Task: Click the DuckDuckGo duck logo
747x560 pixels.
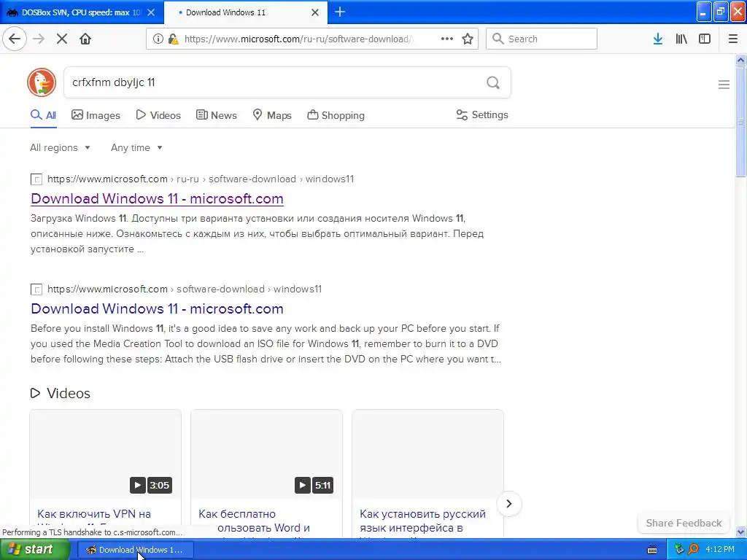Action: pos(42,82)
